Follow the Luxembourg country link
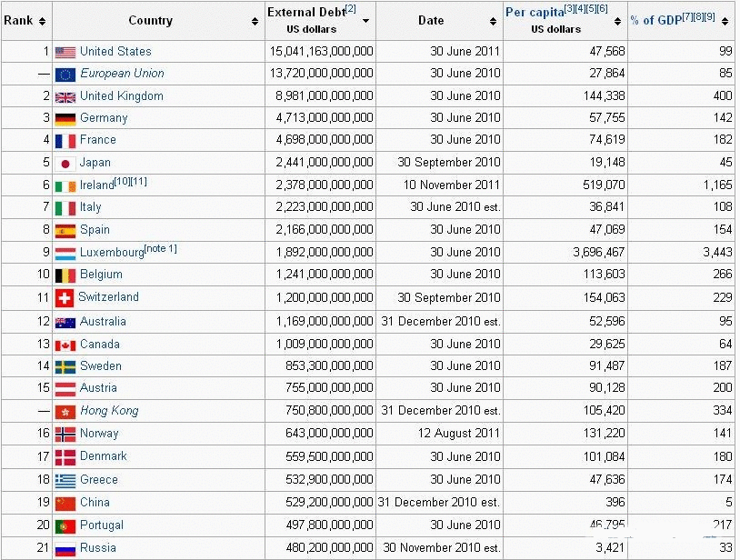This screenshot has width=740, height=560. click(112, 253)
